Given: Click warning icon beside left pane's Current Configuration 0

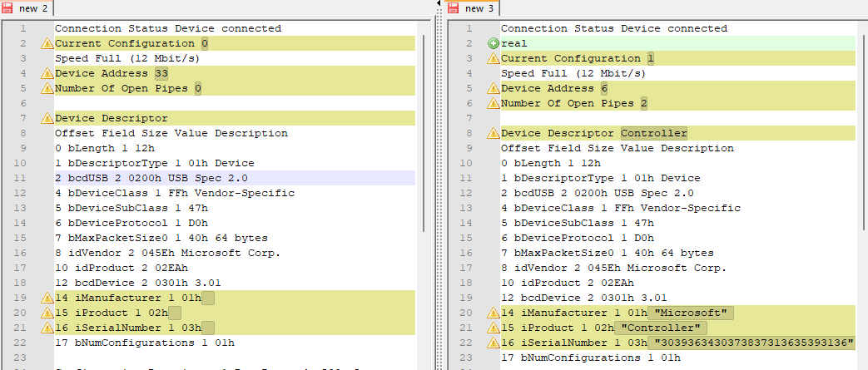Looking at the screenshot, I should tap(47, 43).
